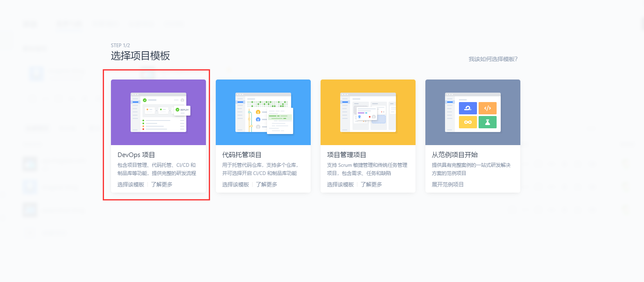
Task: Click the orange code brackets icon tile
Action: pyautogui.click(x=488, y=108)
